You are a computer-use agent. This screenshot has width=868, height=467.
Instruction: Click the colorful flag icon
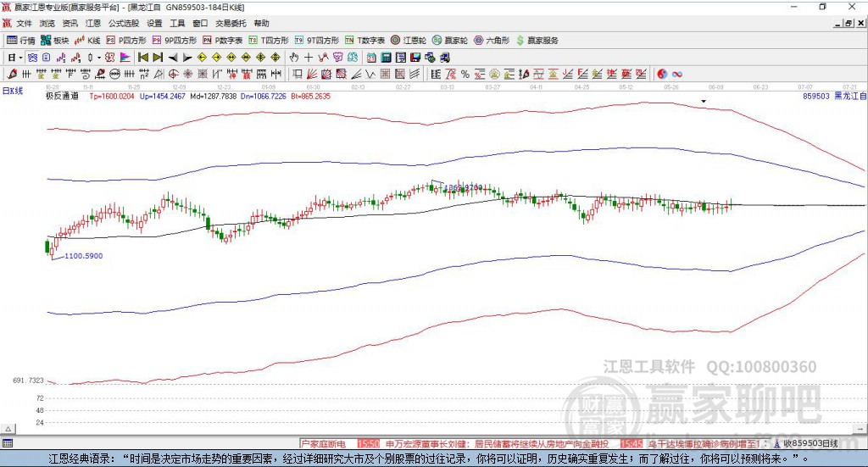click(125, 58)
